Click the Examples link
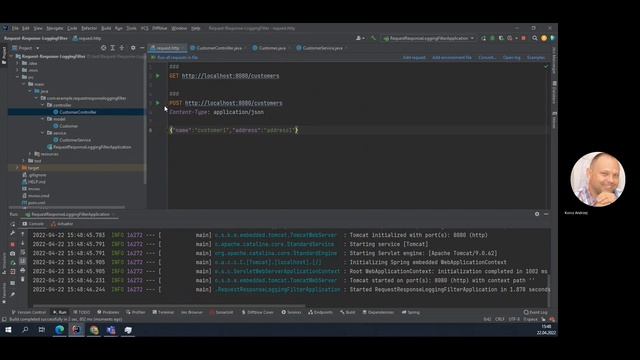The image size is (640, 360). point(536,58)
